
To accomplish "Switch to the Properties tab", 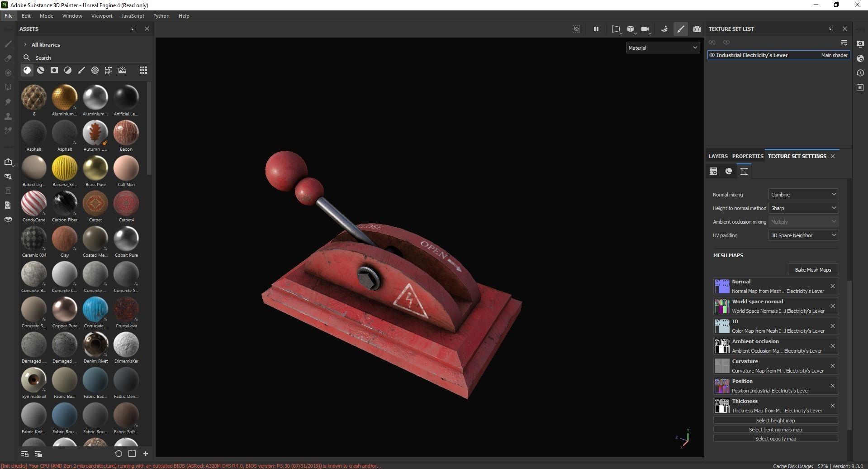I will point(748,156).
